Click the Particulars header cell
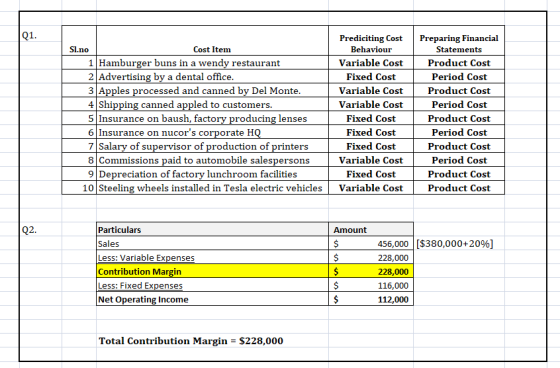This screenshot has height=368, width=560. coord(212,230)
